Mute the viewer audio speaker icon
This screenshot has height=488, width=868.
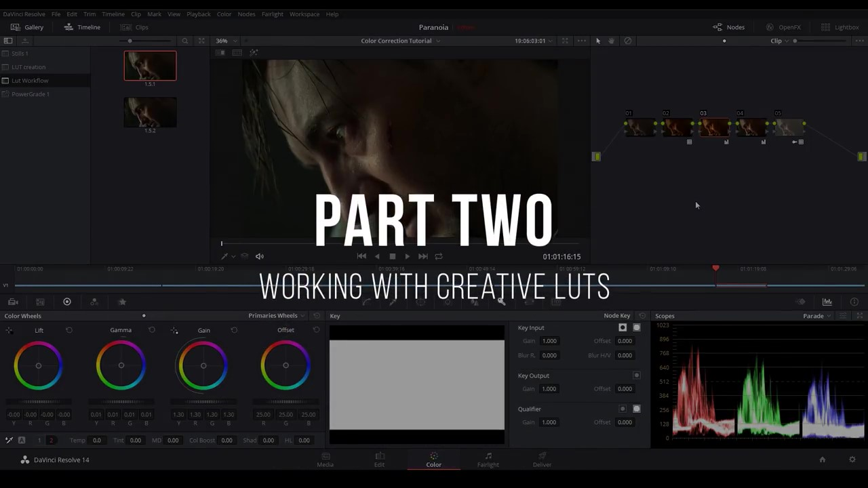259,256
